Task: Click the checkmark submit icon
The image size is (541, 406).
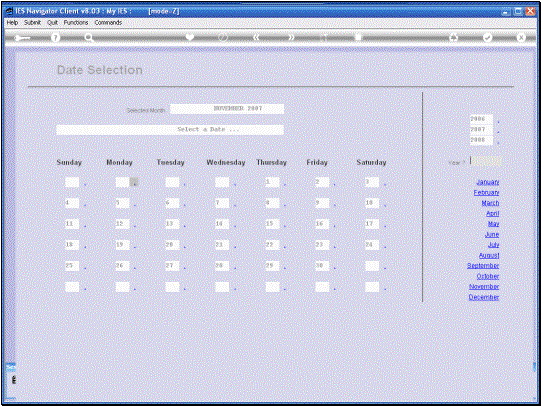Action: (487, 38)
